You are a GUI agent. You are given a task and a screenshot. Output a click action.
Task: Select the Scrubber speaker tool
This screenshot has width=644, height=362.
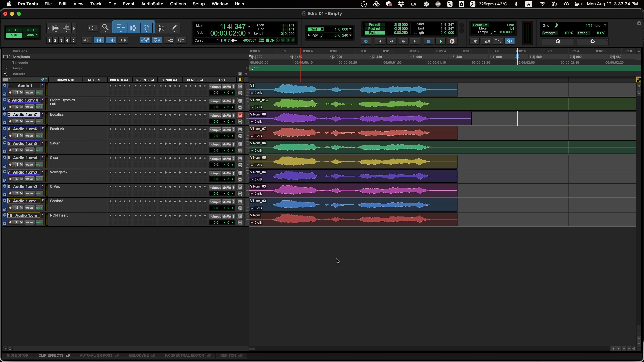[x=161, y=28]
